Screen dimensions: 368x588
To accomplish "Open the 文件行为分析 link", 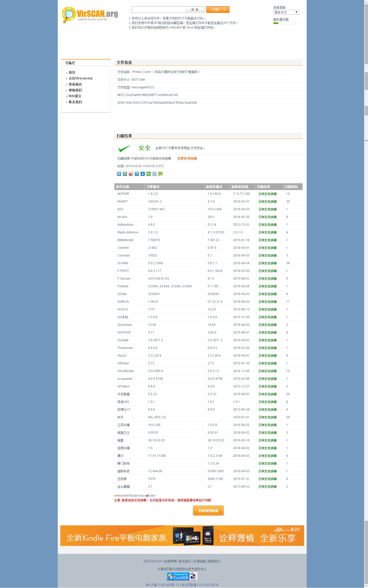I will pyautogui.click(x=187, y=158).
